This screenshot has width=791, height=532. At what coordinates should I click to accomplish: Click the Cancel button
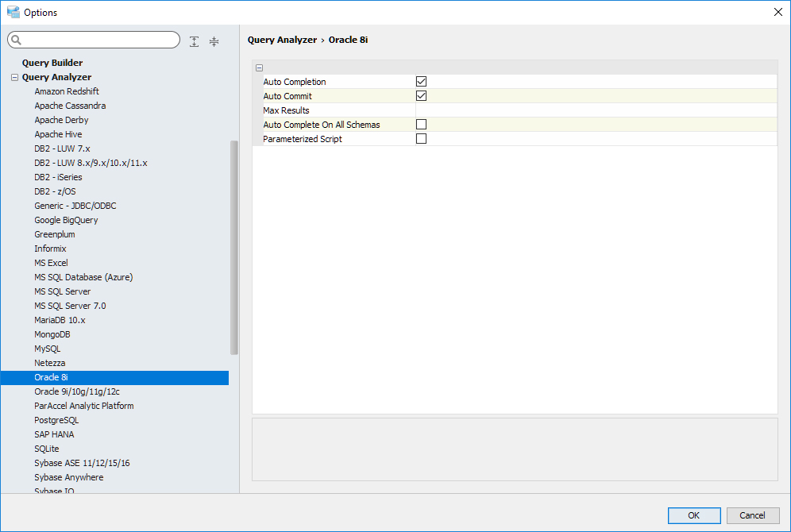tap(752, 515)
